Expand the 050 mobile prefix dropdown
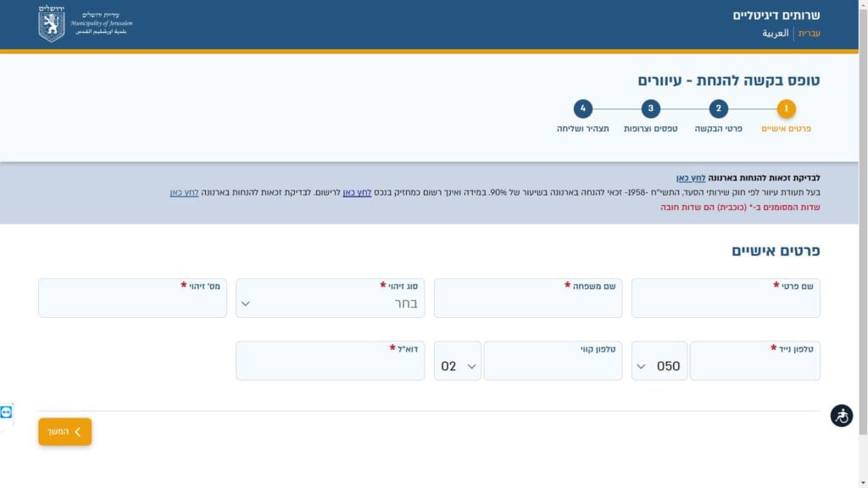 (x=659, y=366)
